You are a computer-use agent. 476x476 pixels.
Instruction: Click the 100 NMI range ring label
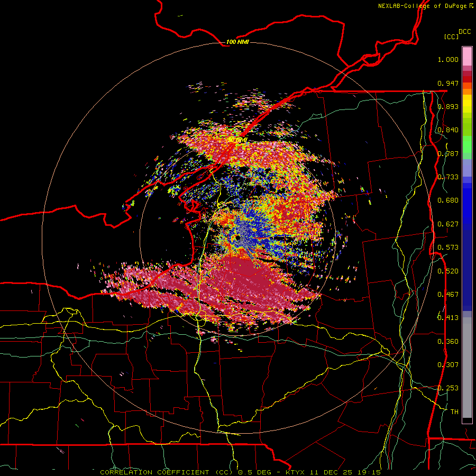237,42
